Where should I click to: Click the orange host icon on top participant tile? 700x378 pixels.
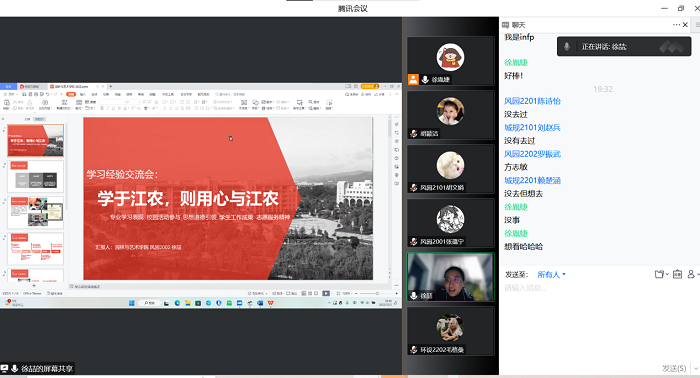[413, 79]
